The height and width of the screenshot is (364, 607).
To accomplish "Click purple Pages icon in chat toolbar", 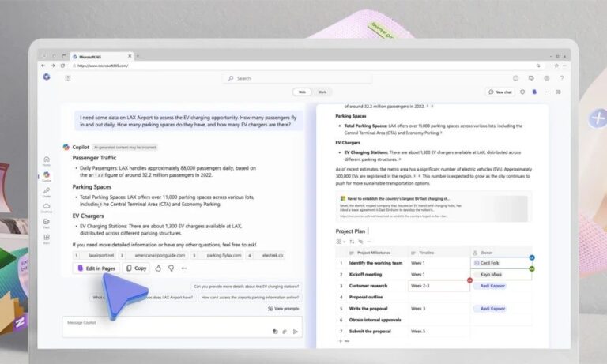I will coord(534,92).
